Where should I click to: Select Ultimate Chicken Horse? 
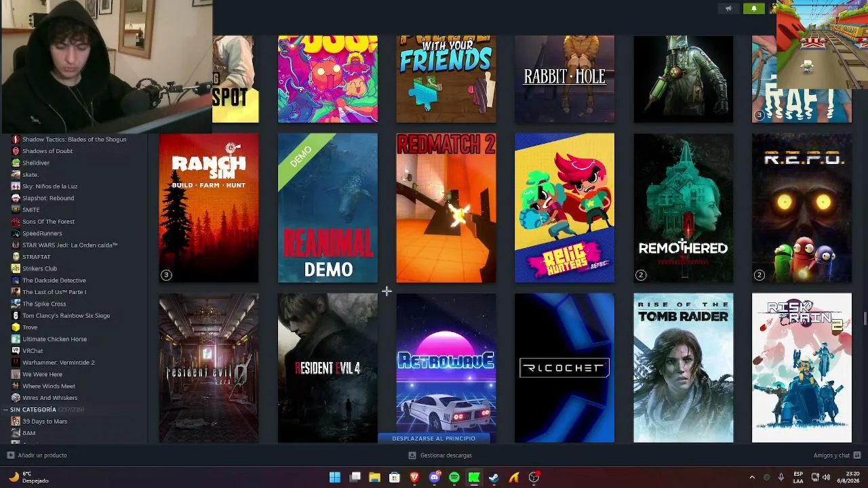(54, 339)
